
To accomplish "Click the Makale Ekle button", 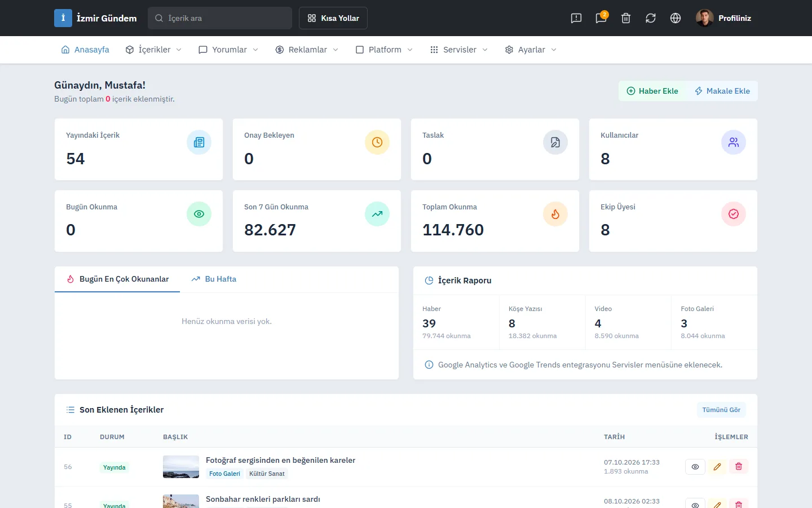I will pyautogui.click(x=722, y=91).
